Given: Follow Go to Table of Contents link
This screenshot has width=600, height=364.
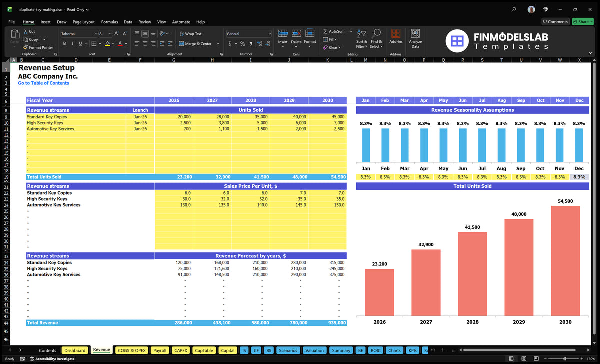Looking at the screenshot, I should 43,83.
